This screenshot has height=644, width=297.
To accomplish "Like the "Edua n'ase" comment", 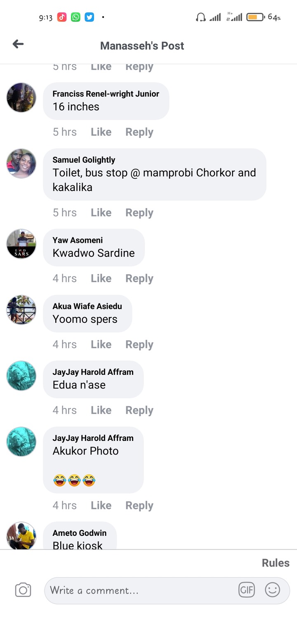I will 101,410.
